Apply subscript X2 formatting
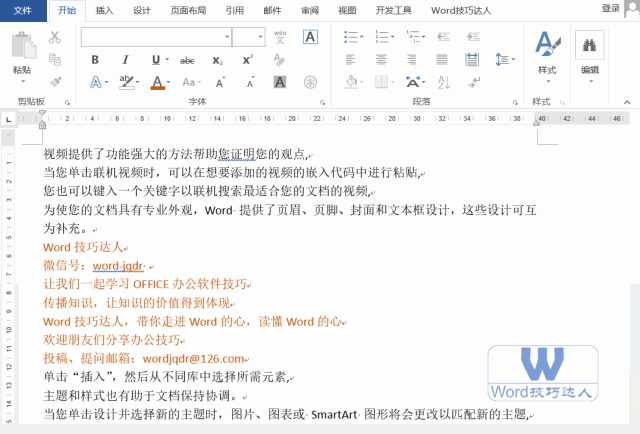The width and height of the screenshot is (640, 434). [x=218, y=60]
